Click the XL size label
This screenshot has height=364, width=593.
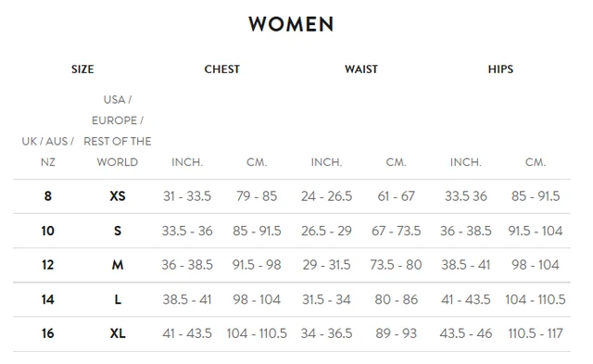click(x=118, y=333)
